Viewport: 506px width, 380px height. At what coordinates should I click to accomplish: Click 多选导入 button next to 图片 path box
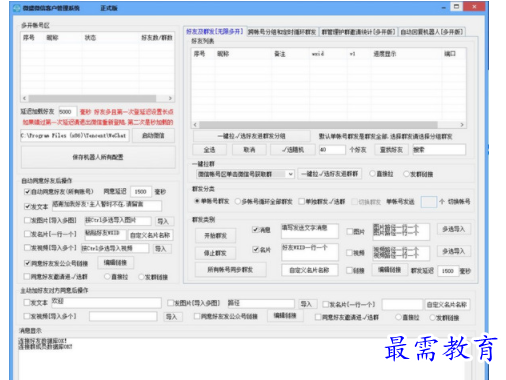(453, 229)
